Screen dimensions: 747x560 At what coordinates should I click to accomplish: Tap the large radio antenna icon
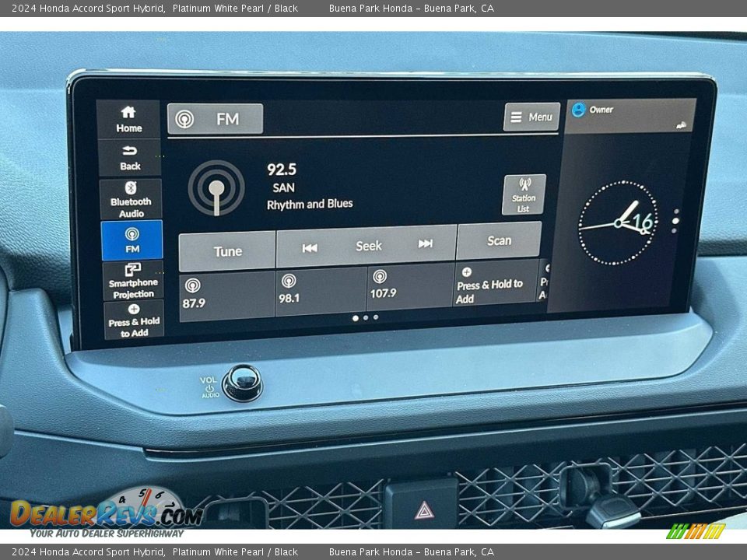tap(216, 188)
